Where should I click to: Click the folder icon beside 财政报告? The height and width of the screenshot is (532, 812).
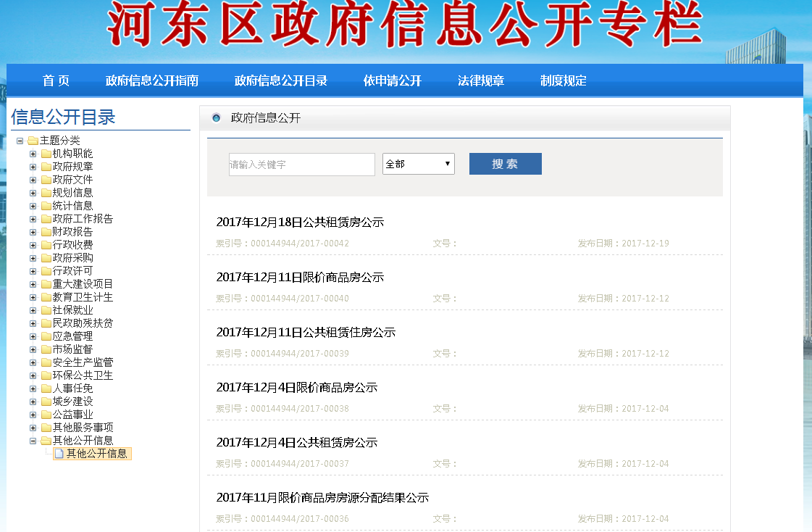point(46,232)
